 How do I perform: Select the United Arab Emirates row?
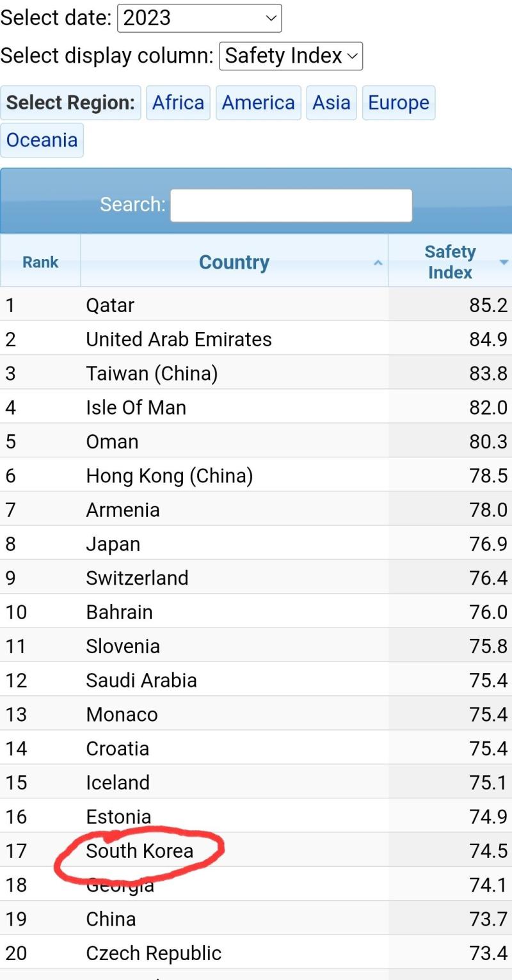tap(256, 338)
